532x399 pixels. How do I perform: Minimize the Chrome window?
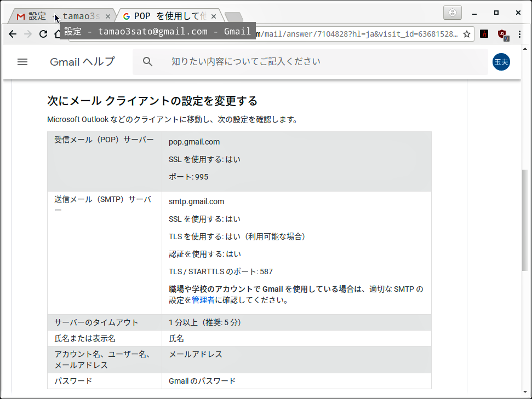(x=474, y=14)
